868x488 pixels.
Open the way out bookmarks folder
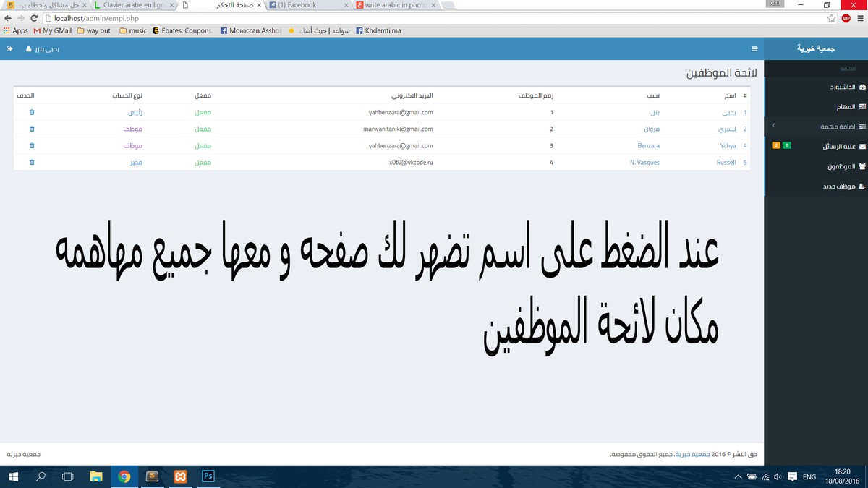click(x=93, y=30)
